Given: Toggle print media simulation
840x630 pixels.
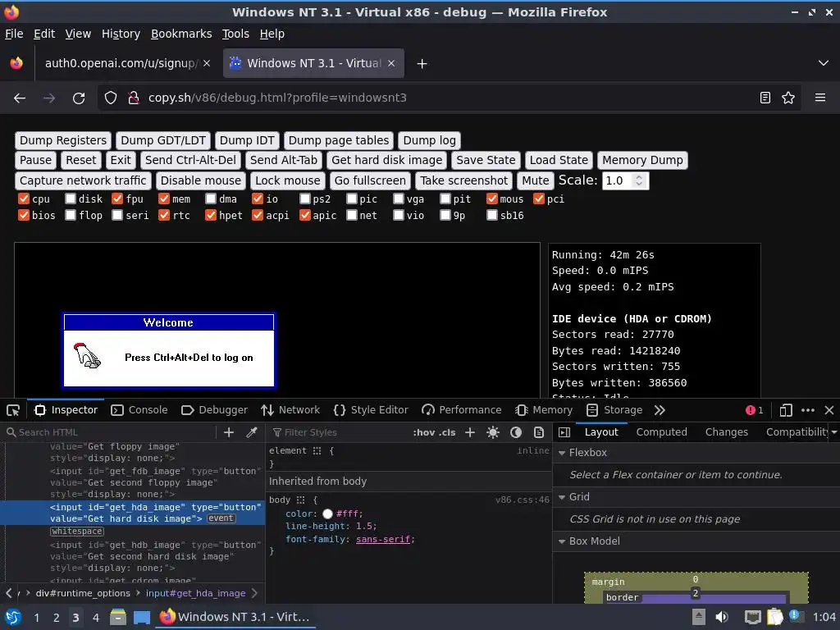Looking at the screenshot, I should [539, 432].
